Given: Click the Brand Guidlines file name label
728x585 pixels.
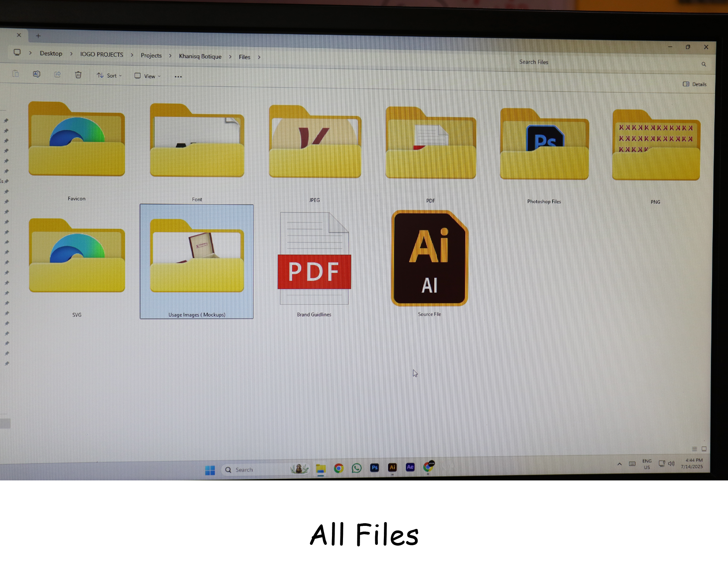Looking at the screenshot, I should pyautogui.click(x=314, y=314).
